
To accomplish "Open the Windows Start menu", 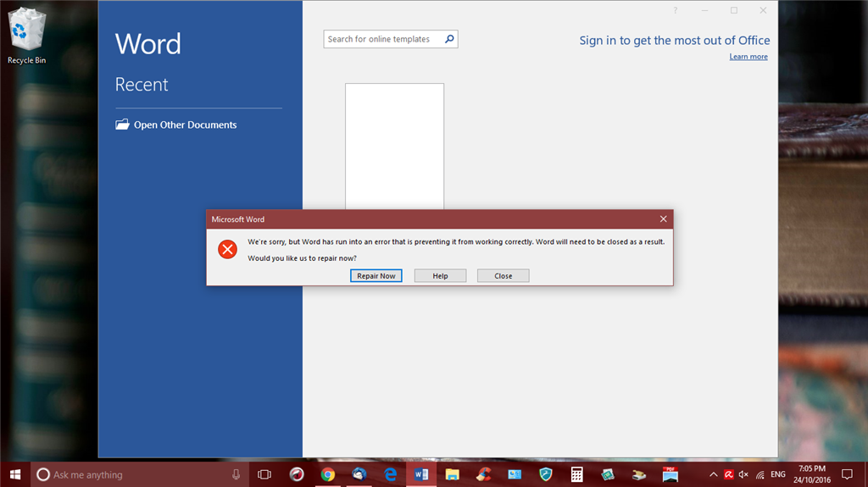I will pyautogui.click(x=15, y=474).
